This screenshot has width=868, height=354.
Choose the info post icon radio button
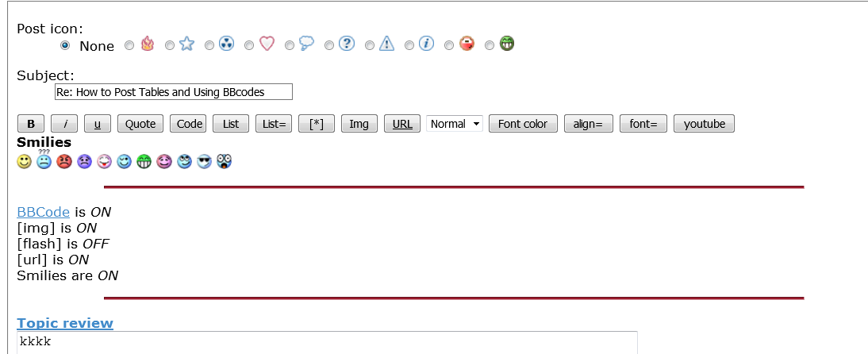coord(409,45)
